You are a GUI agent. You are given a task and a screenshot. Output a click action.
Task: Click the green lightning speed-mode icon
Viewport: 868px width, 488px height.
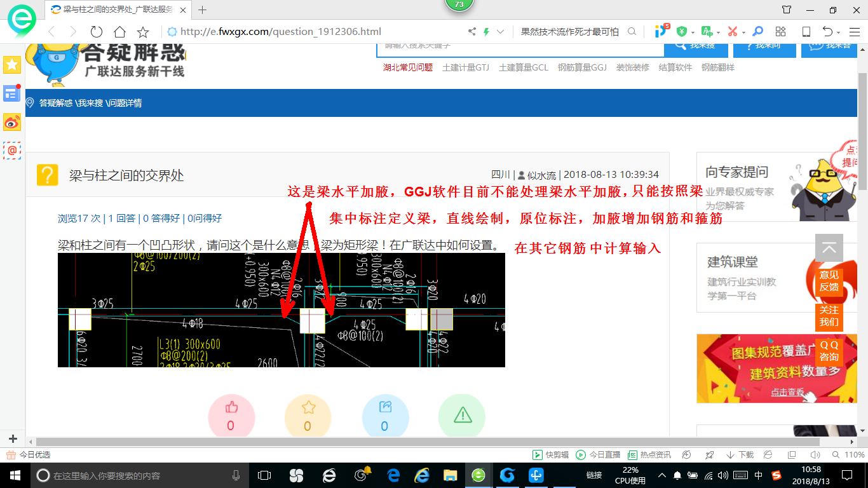pyautogui.click(x=487, y=32)
